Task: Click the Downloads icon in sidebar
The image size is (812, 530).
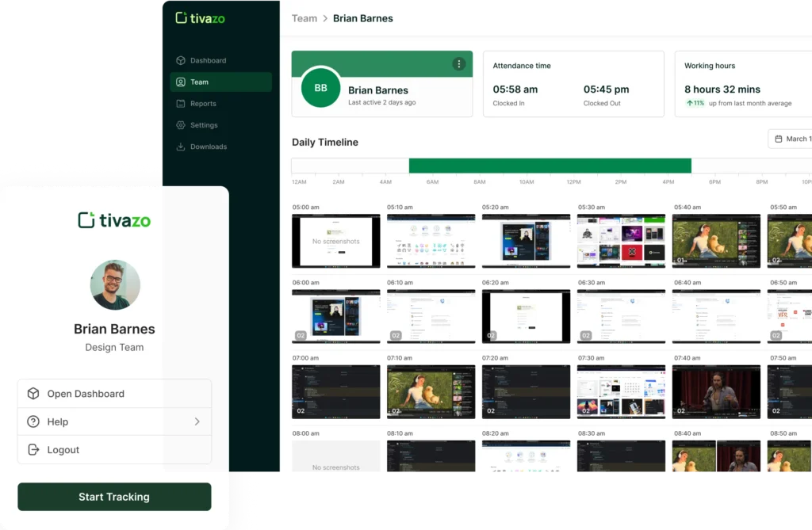Action: click(x=181, y=147)
